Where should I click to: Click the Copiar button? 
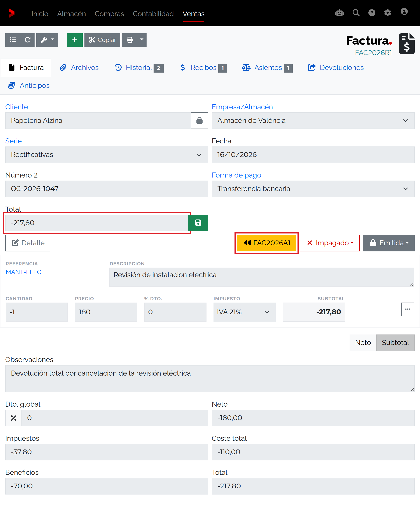[102, 40]
